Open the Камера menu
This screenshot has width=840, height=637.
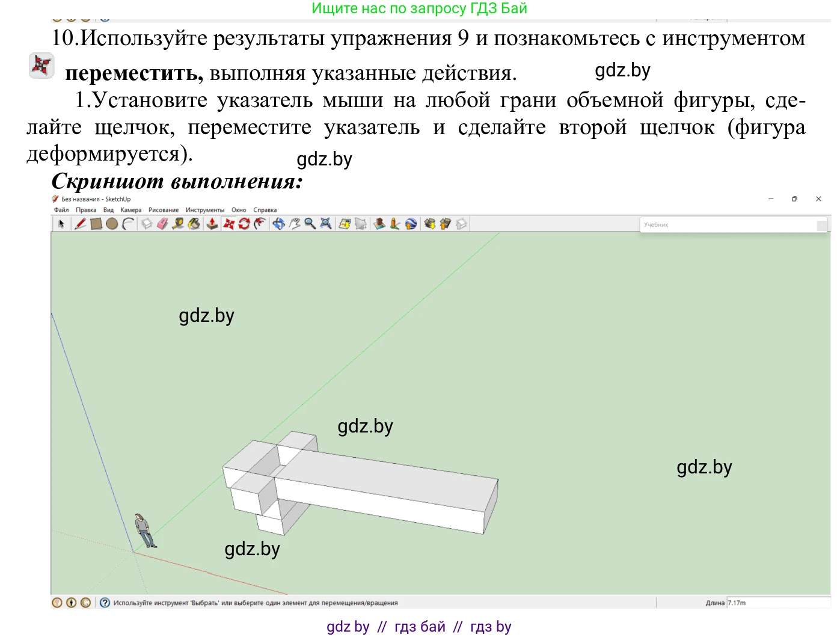click(x=130, y=210)
